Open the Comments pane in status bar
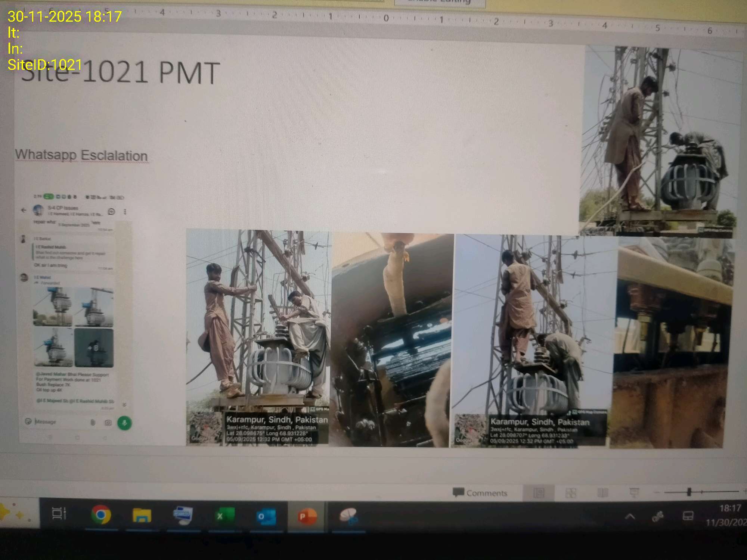747x560 pixels. pos(480,493)
